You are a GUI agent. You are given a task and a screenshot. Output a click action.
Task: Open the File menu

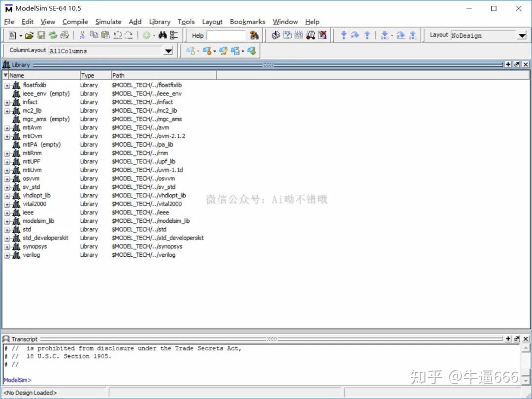coord(9,22)
